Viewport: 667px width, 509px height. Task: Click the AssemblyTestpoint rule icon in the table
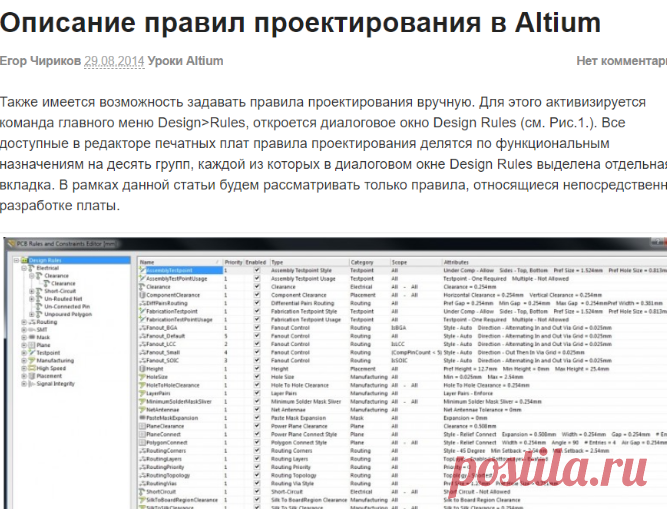143,270
